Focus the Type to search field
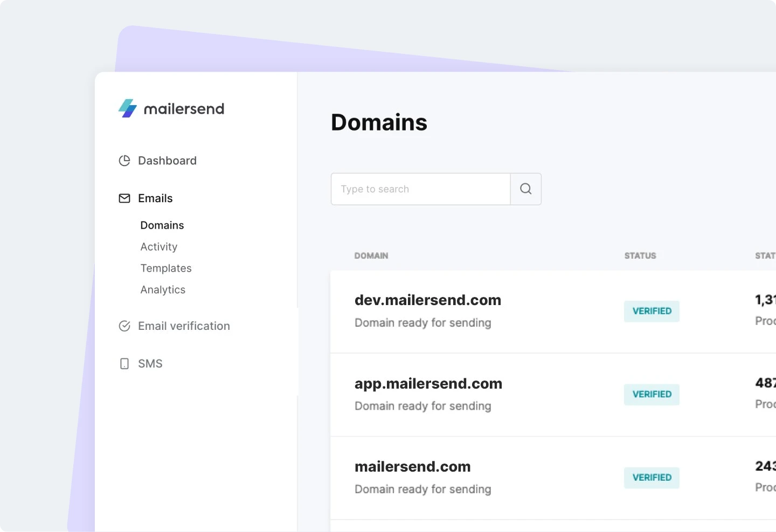Image resolution: width=776 pixels, height=532 pixels. [421, 189]
